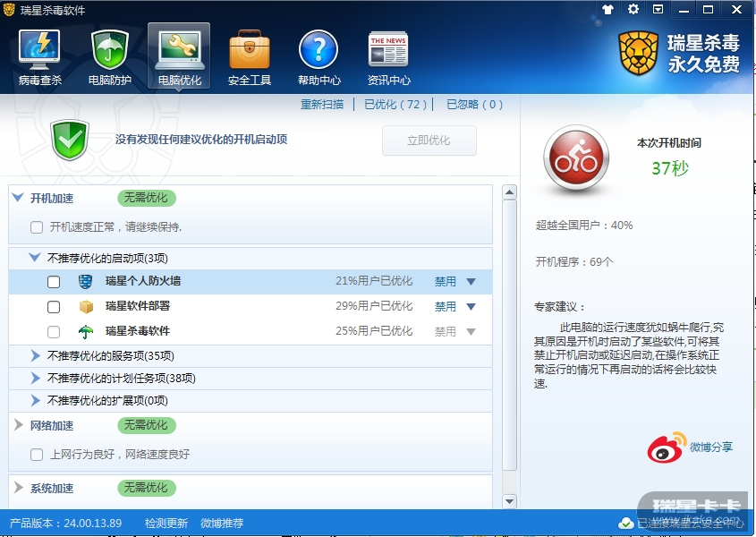The height and width of the screenshot is (537, 756).
Task: Click the 开机程序：69个 text
Action: (x=574, y=262)
